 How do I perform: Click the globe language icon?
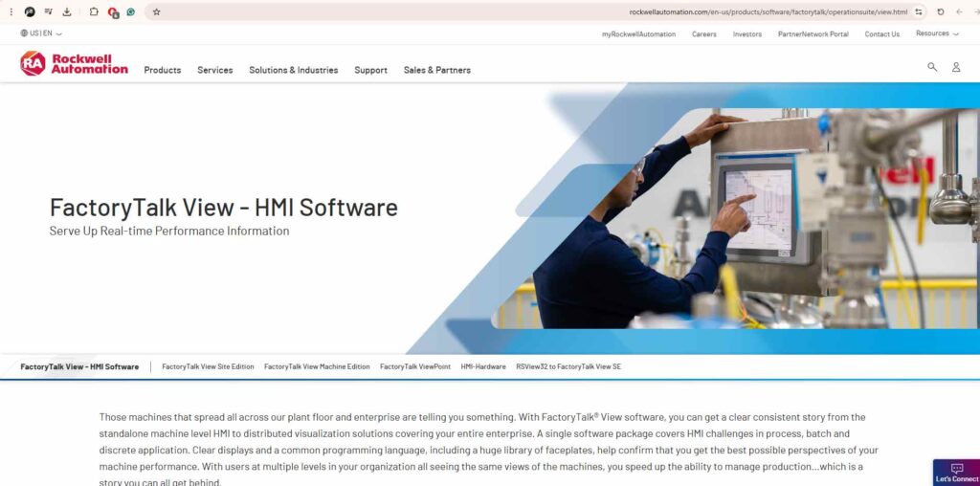click(x=24, y=33)
